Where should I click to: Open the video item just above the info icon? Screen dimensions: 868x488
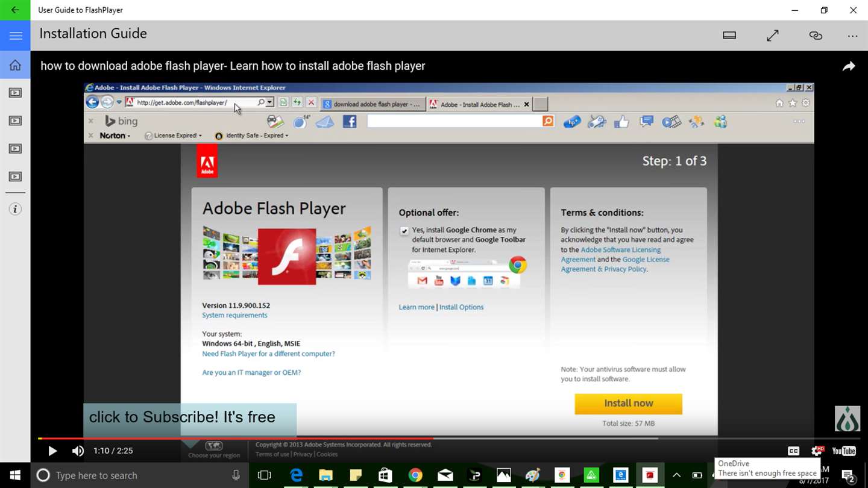pyautogui.click(x=15, y=177)
